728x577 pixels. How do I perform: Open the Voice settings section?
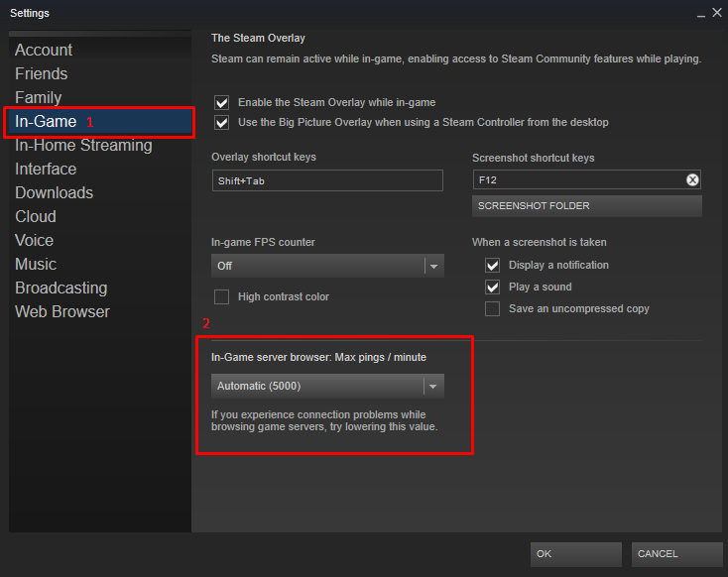(34, 241)
